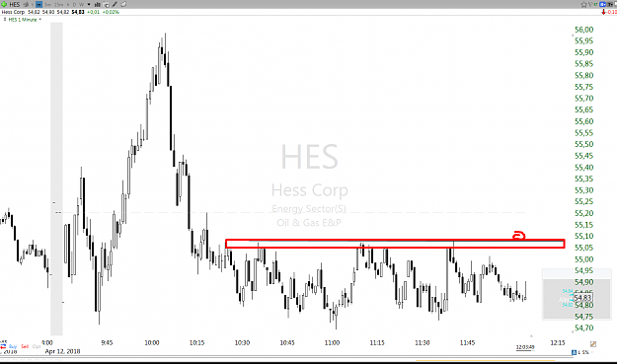This screenshot has width=617, height=364.
Task: Click the Buy button
Action: (x=13, y=346)
